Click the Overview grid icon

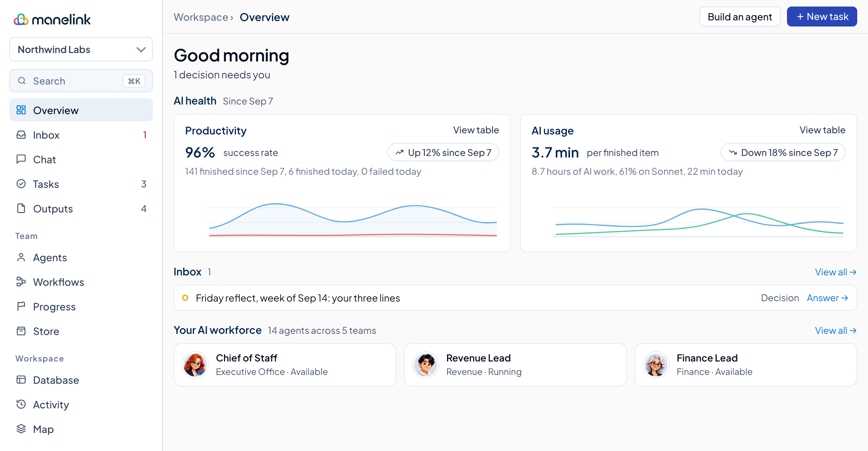coord(21,110)
